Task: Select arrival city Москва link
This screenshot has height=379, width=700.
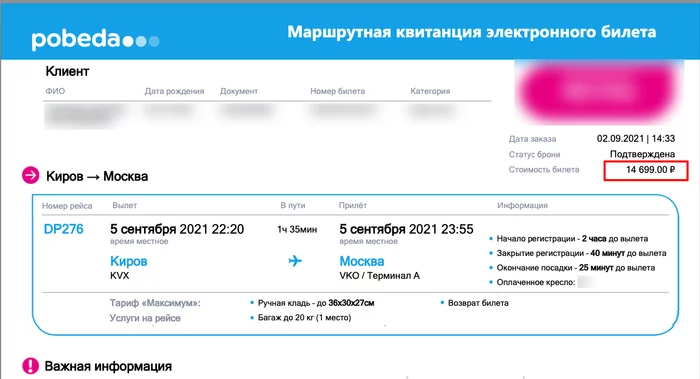Action: 362,261
